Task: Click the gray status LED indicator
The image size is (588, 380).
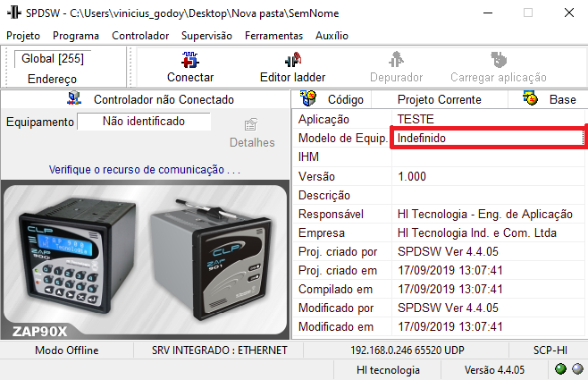Action: (x=577, y=369)
